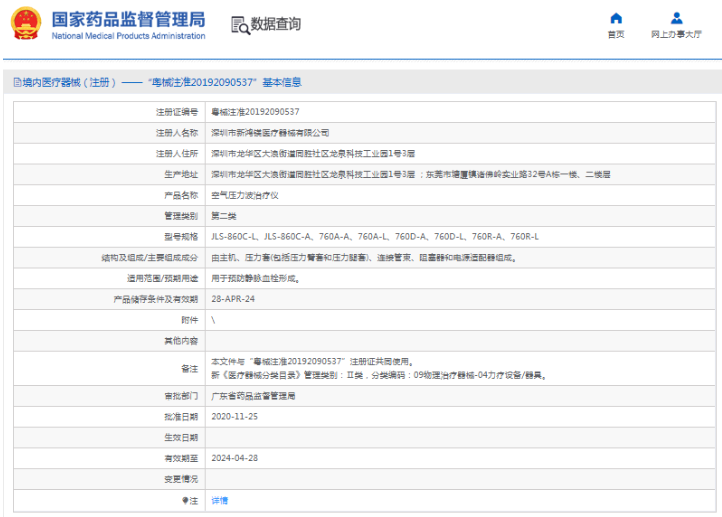Go to 首页 via the home icon
This screenshot has height=517, width=722.
[616, 18]
